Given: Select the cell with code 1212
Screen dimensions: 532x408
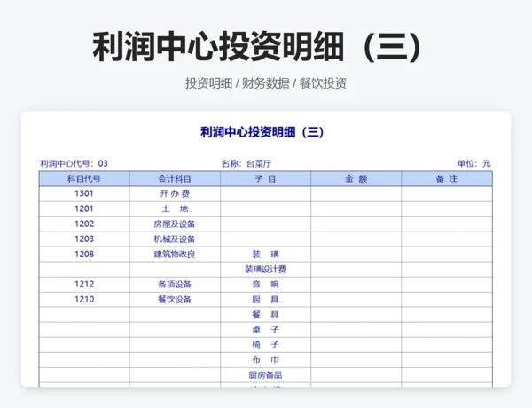Looking at the screenshot, I should pos(84,285).
